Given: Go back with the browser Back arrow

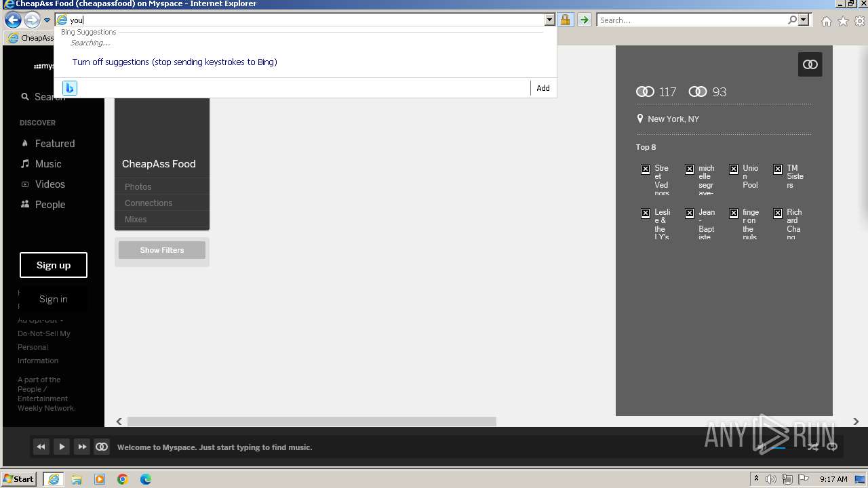Looking at the screenshot, I should click(x=13, y=20).
